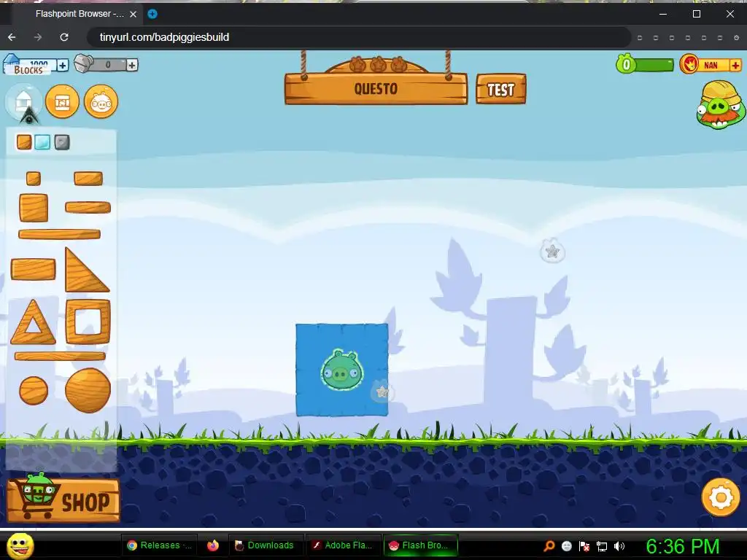Pick the hollow square wood block
The height and width of the screenshot is (560, 747).
tap(88, 322)
